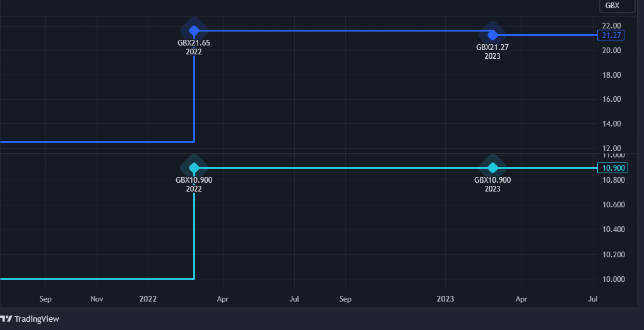The image size is (644, 330).
Task: Select the separator between the two chart panes
Action: pyautogui.click(x=297, y=153)
